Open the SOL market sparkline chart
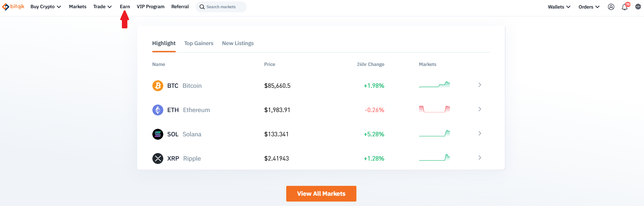This screenshot has width=644, height=206. coord(434,133)
